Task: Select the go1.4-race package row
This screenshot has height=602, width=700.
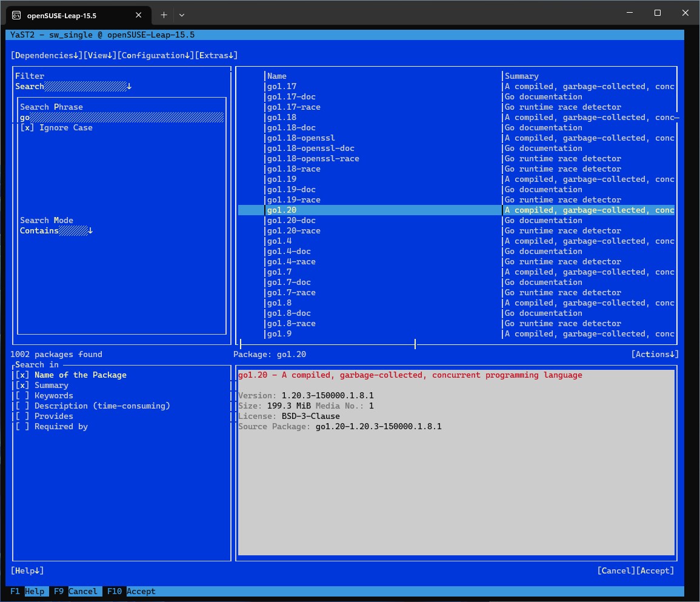Action: point(456,262)
